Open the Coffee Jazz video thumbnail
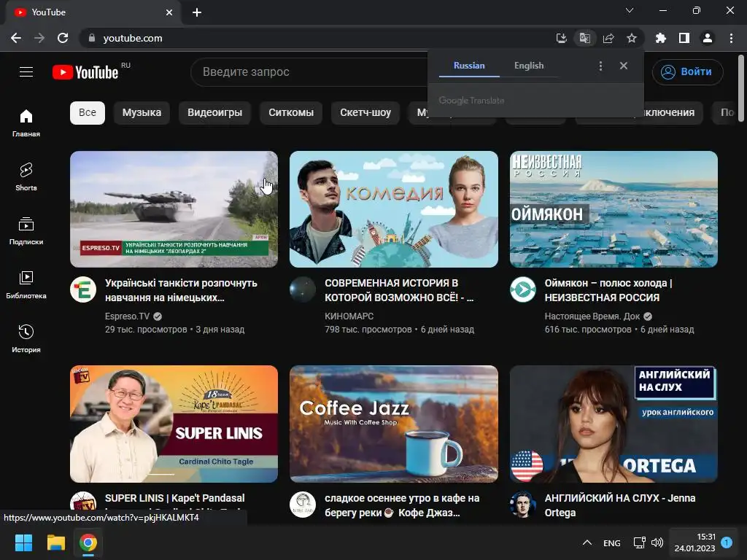747x560 pixels. point(394,424)
